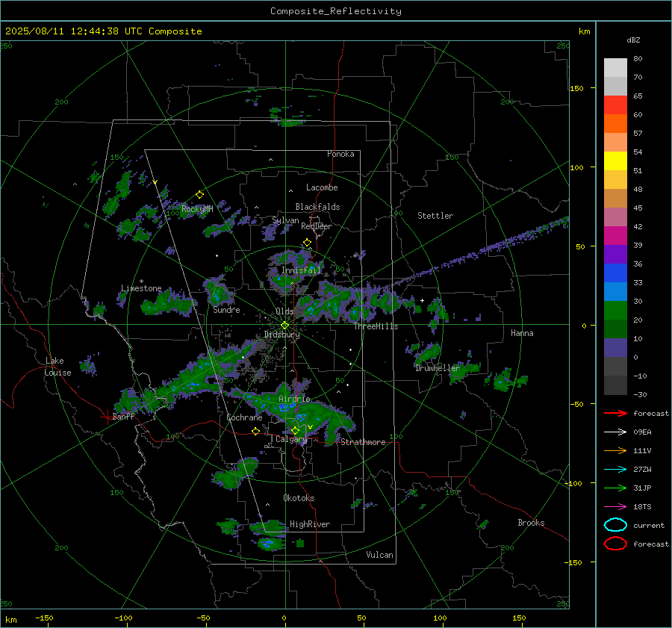The height and width of the screenshot is (628, 672).
Task: Click the ThreeHills label
Action: pyautogui.click(x=376, y=326)
